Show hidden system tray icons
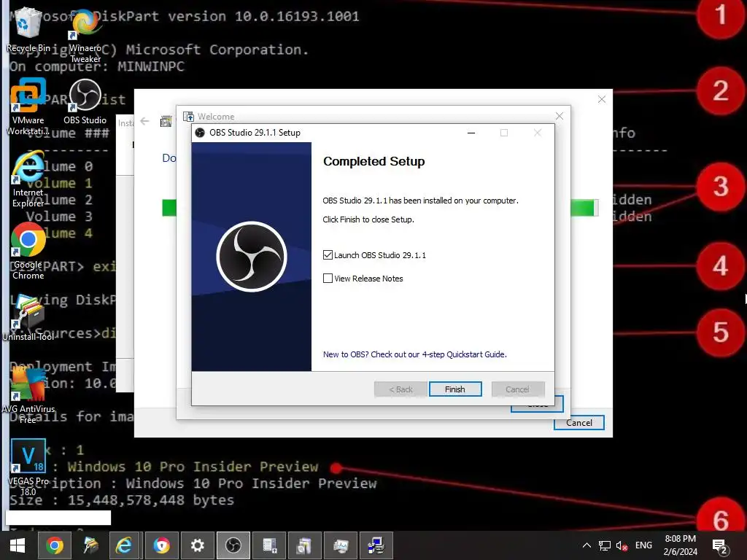Viewport: 747px width, 560px height. (x=587, y=545)
